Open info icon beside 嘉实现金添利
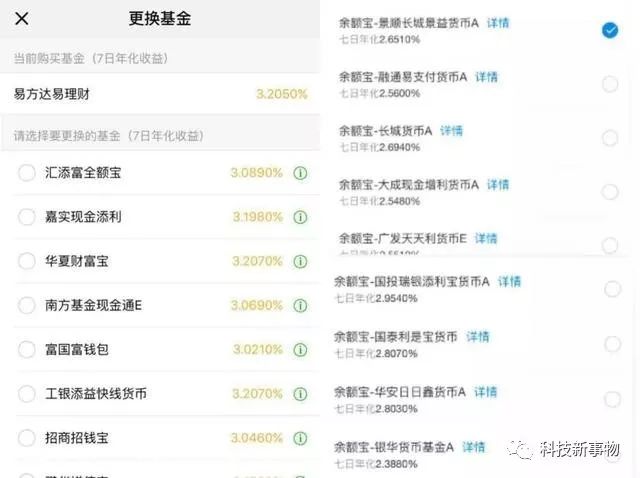640x478 pixels. click(300, 217)
